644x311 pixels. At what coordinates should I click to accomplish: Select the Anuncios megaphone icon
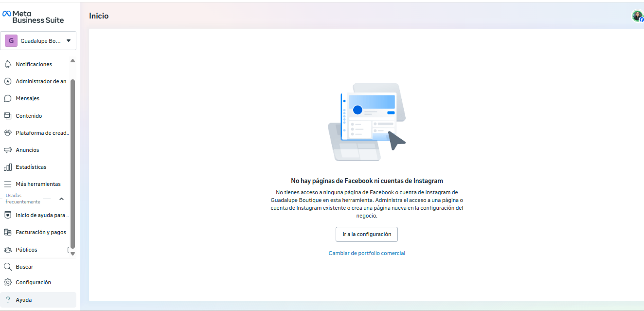point(7,150)
